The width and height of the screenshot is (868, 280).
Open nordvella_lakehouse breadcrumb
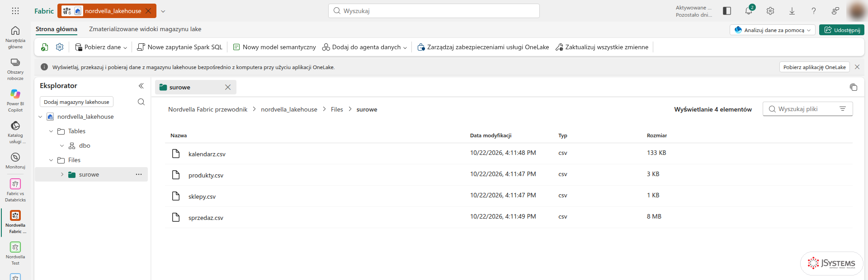[x=289, y=109]
